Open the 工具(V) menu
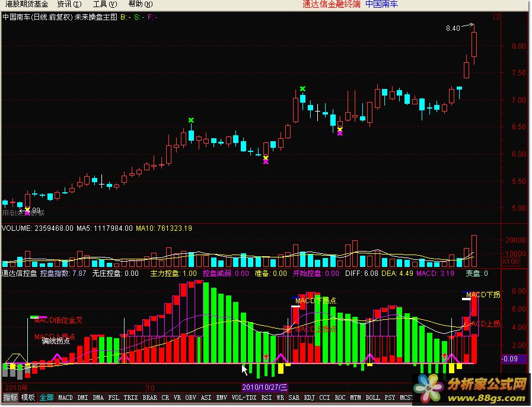 pyautogui.click(x=105, y=4)
